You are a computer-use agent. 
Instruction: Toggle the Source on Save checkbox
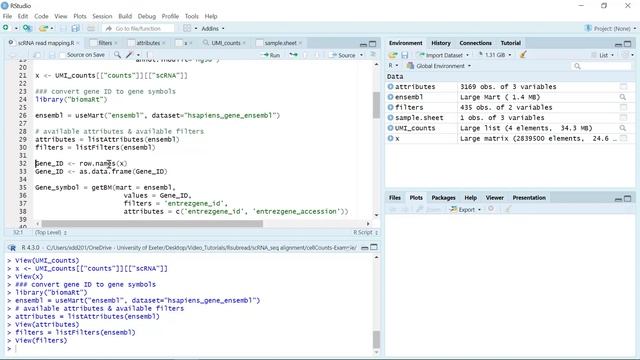click(62, 55)
